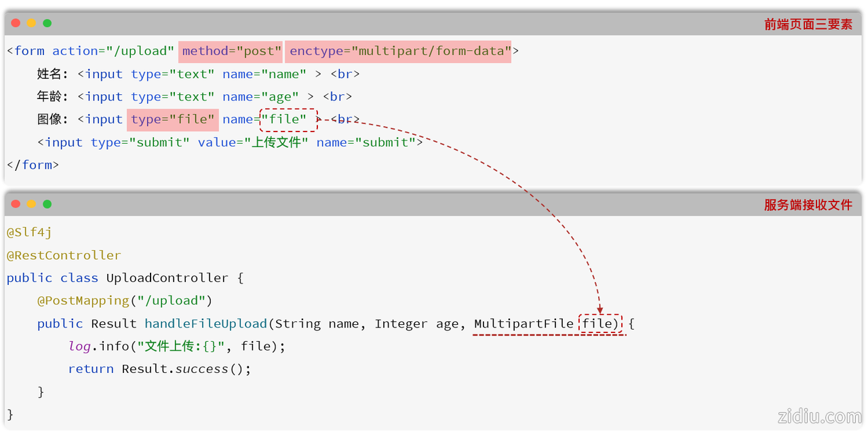This screenshot has width=868, height=432.
Task: Click the @PostMapping("/upload") annotation
Action: 125,300
